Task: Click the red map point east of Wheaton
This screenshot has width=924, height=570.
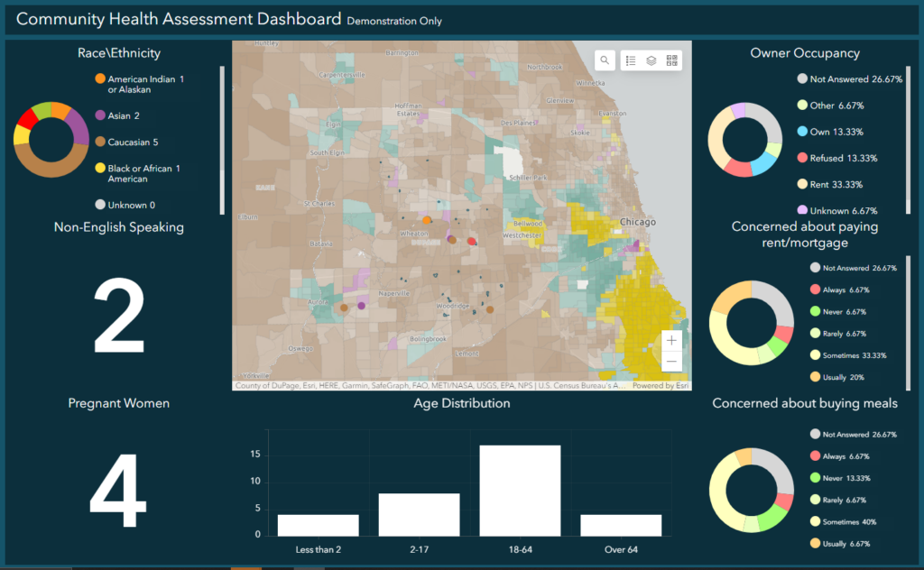Action: (471, 241)
